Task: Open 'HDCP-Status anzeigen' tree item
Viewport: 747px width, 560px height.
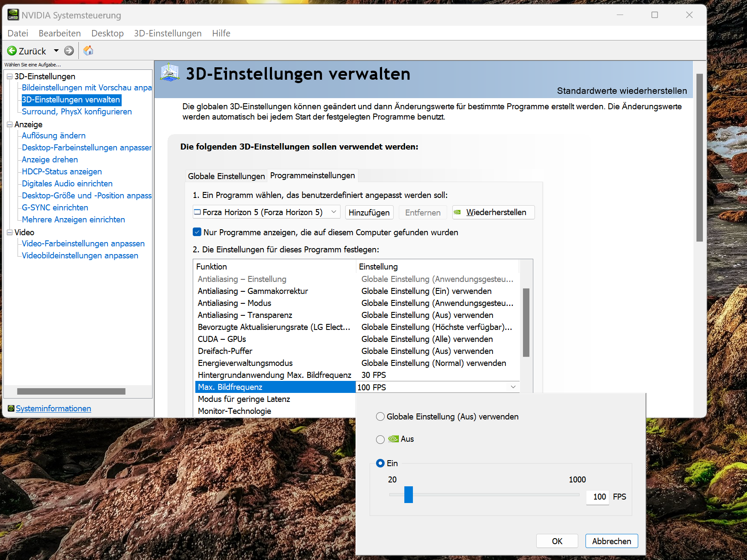Action: pos(62,171)
